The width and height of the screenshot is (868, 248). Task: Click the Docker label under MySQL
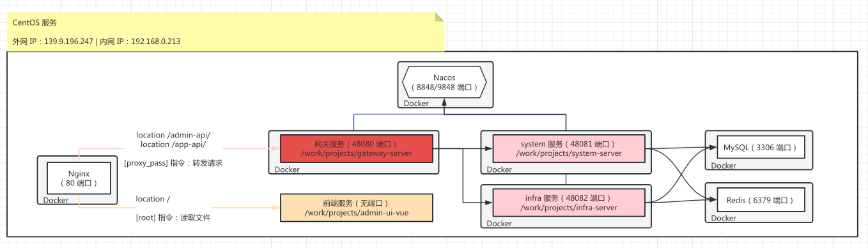pos(724,166)
